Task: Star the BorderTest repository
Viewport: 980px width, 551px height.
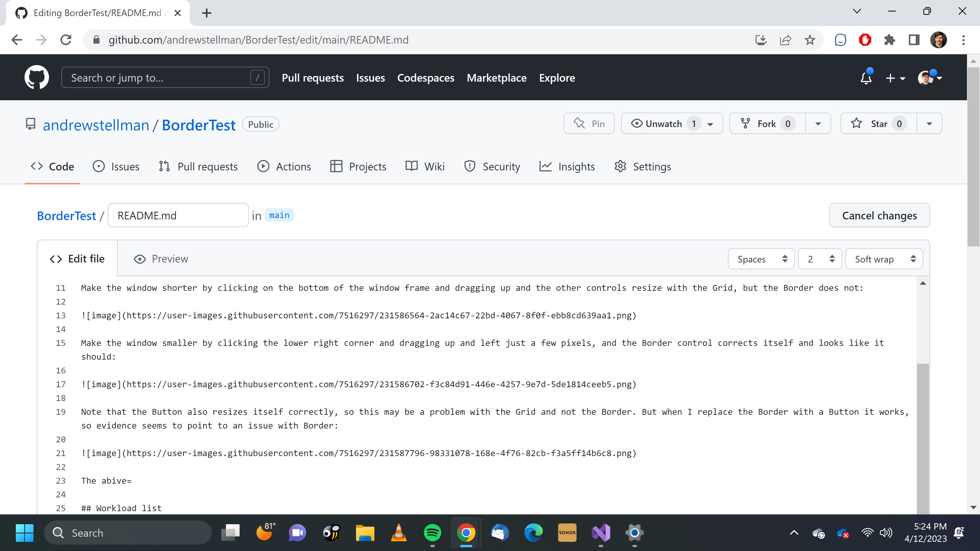Action: pyautogui.click(x=879, y=123)
